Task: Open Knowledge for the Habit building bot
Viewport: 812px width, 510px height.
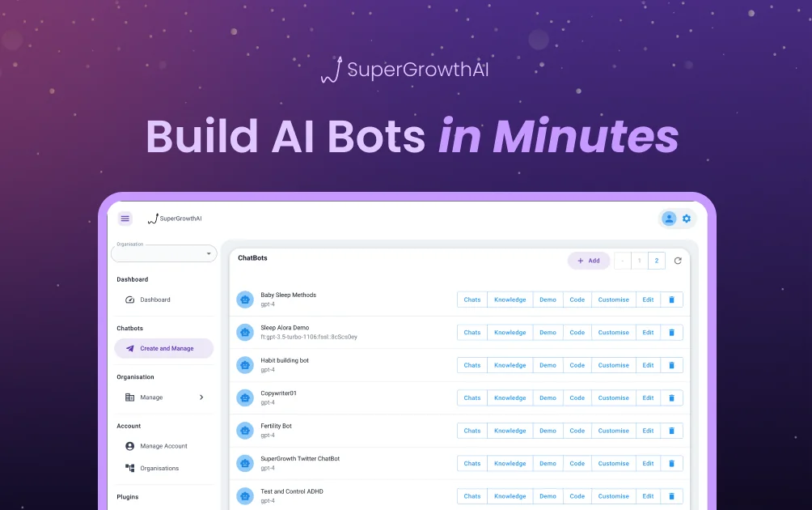Action: tap(510, 365)
